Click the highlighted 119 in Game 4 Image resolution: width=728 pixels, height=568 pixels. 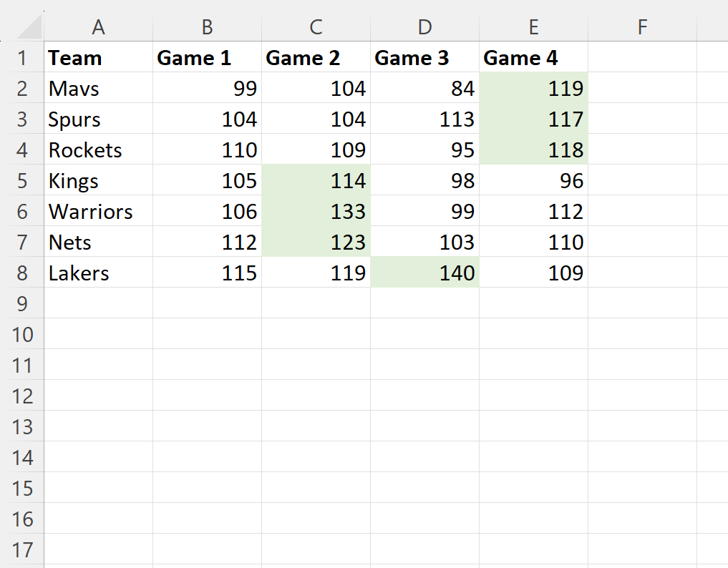533,89
